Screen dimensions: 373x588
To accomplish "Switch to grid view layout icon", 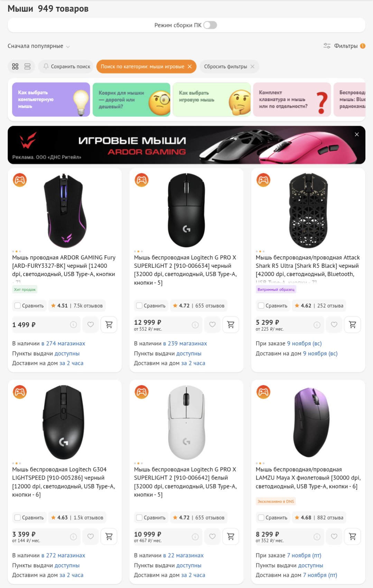I will pyautogui.click(x=15, y=66).
